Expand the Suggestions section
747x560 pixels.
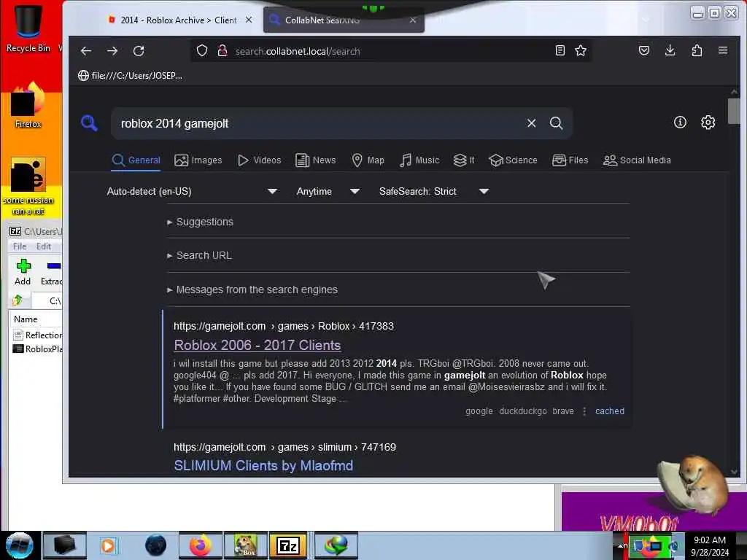click(205, 222)
